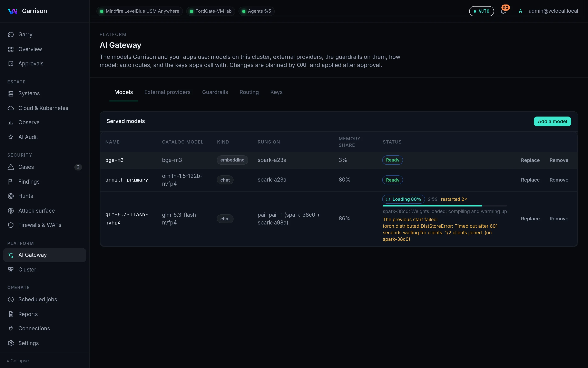Click the ornith-primary model name
Viewport: 588px width, 368px height.
pyautogui.click(x=127, y=180)
